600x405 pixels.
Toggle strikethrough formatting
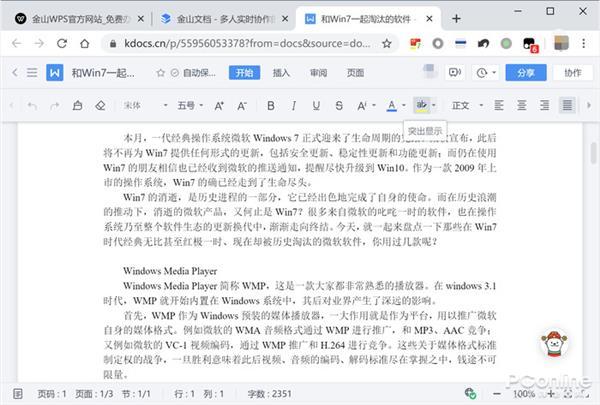[x=339, y=105]
